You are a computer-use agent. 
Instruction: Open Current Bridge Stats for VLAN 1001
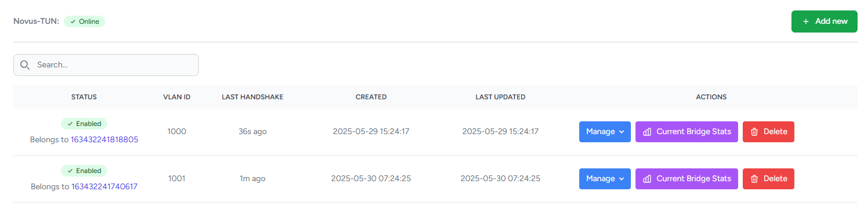tap(687, 179)
